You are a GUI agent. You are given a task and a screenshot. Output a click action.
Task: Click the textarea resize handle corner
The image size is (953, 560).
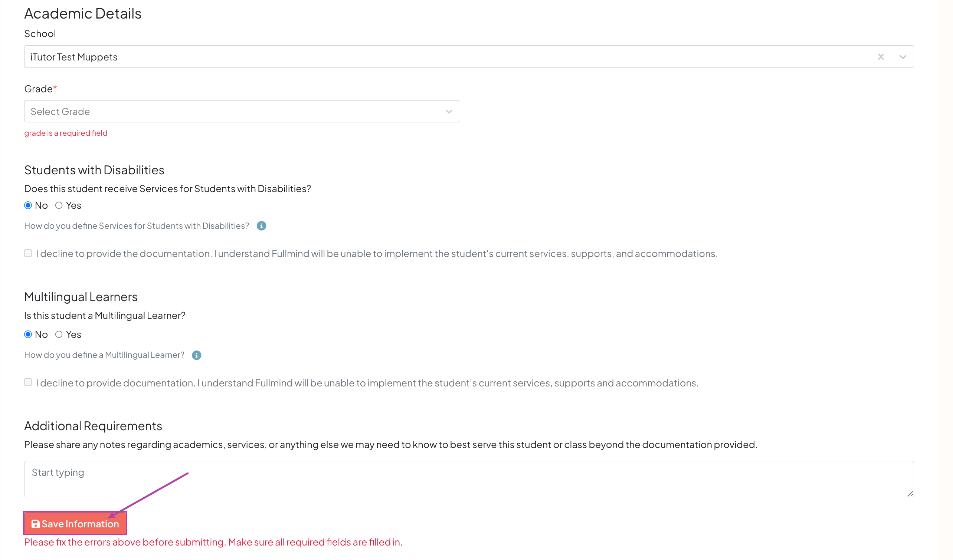click(910, 494)
